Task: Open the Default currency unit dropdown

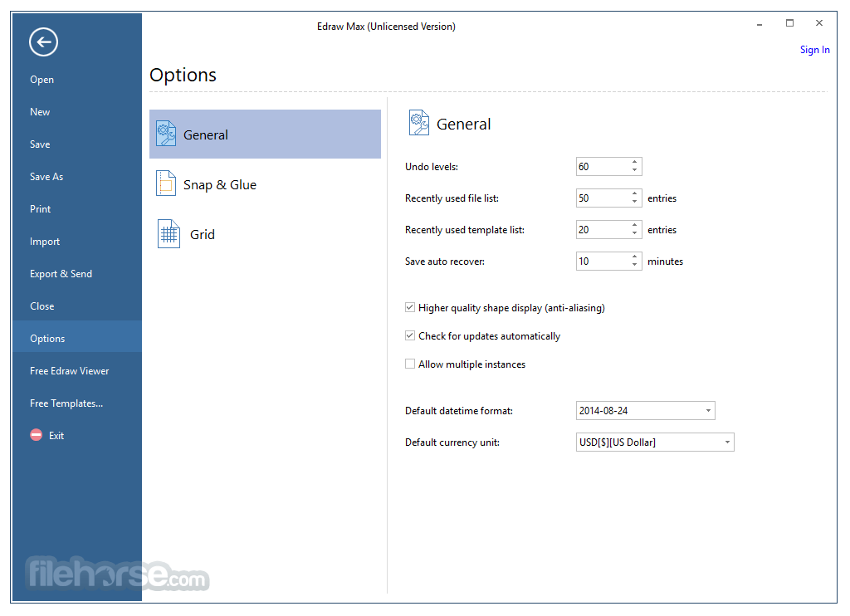Action: 727,442
